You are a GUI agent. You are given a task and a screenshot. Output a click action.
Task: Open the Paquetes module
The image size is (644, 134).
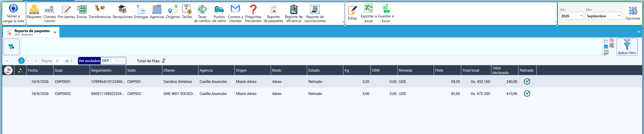click(x=34, y=12)
